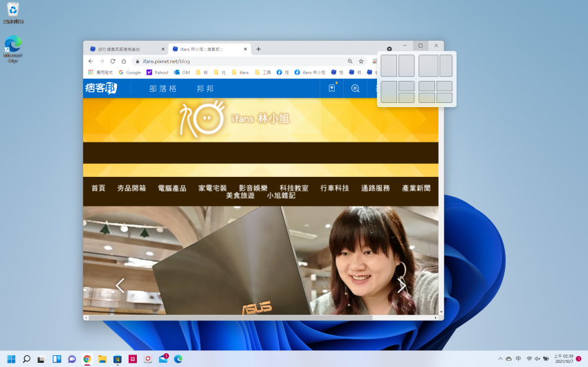
Task: Snap window to the narrow right zone
Action: tap(445, 66)
